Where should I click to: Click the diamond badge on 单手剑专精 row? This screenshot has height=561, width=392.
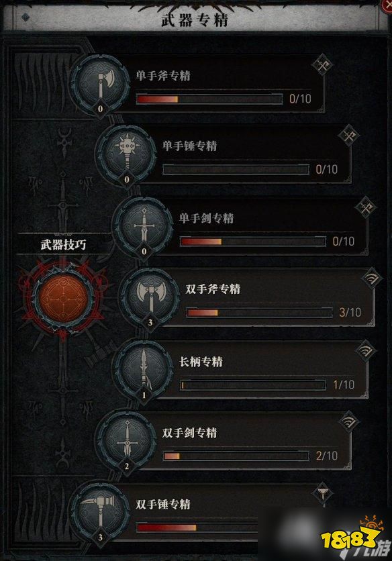[366, 207]
